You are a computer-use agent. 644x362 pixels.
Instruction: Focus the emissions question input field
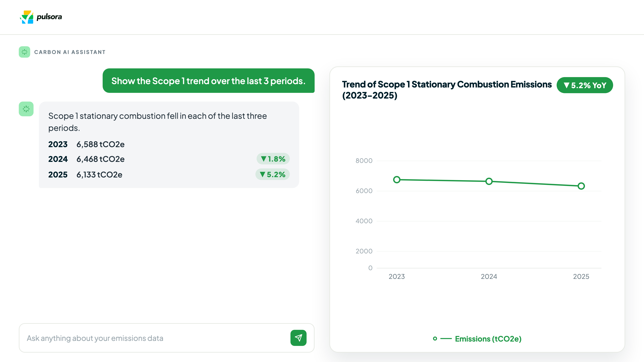click(167, 338)
